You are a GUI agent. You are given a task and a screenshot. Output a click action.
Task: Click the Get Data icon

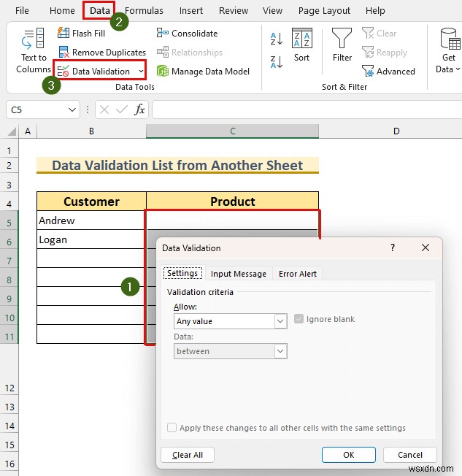[x=450, y=39]
